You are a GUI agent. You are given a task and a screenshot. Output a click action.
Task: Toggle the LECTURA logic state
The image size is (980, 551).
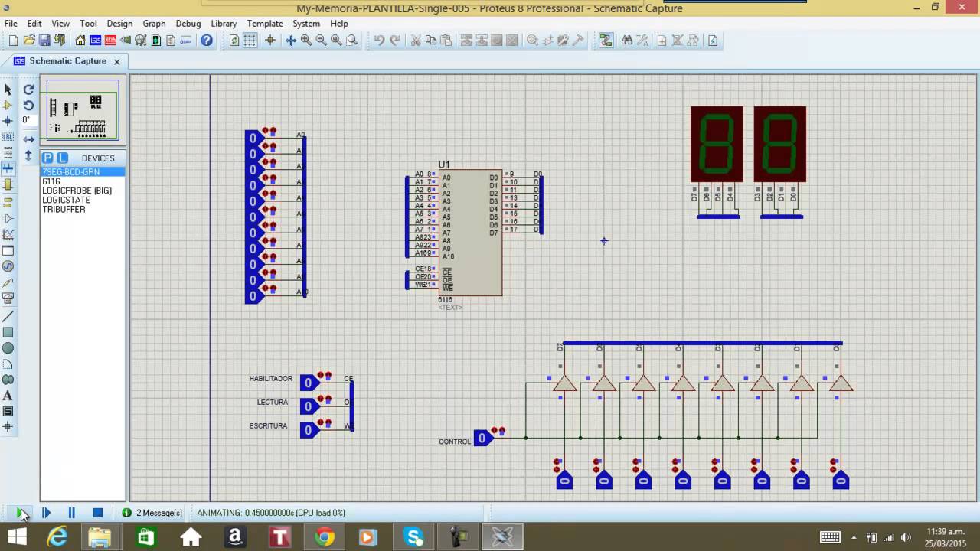pos(309,406)
